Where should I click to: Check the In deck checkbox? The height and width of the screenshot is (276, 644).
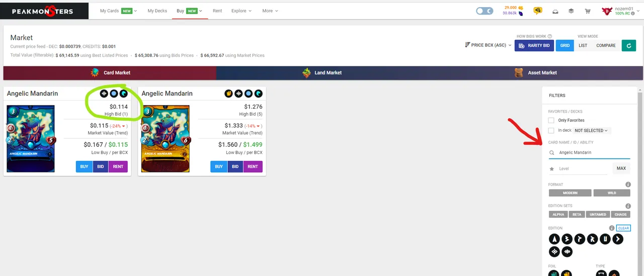[551, 130]
